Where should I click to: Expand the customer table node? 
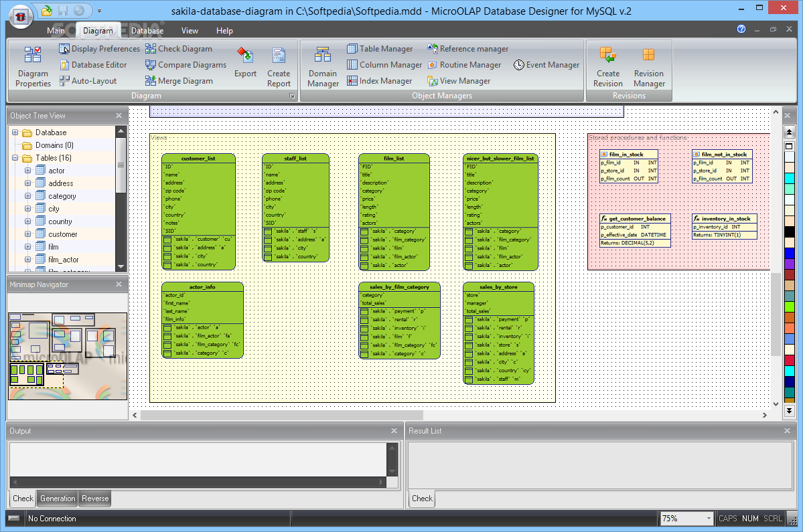[27, 234]
